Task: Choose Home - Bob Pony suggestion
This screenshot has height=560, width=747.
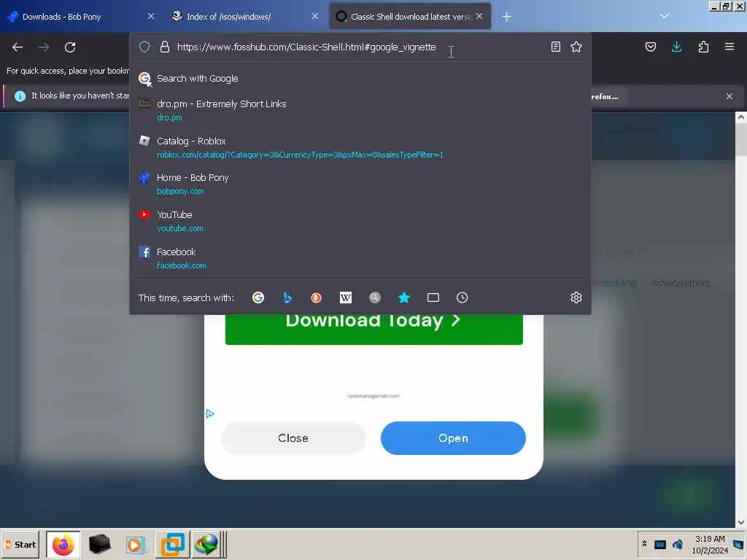Action: [360, 184]
